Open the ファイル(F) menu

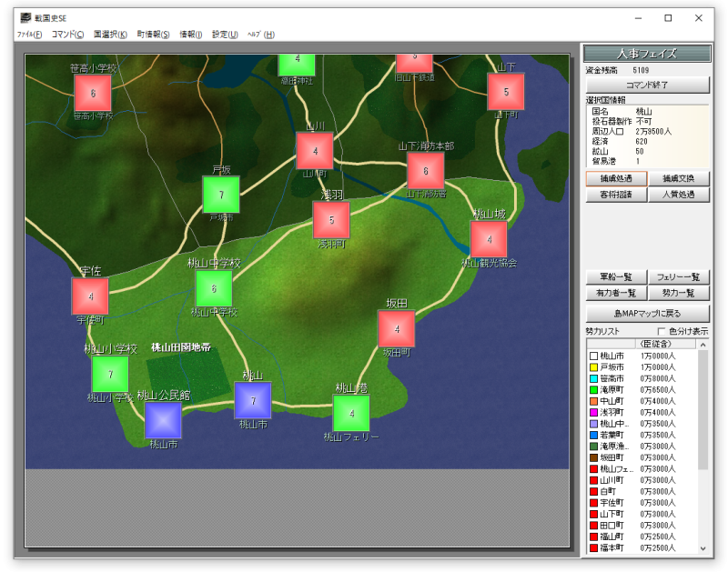29,35
